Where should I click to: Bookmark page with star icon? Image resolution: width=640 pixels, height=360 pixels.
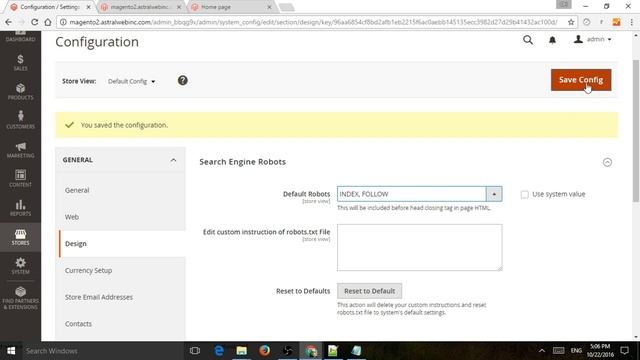(571, 22)
